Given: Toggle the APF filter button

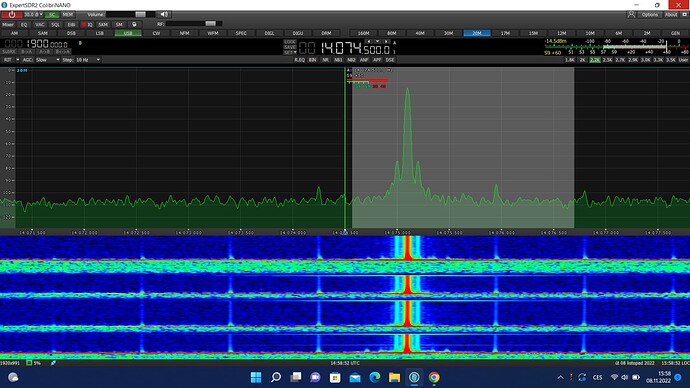Looking at the screenshot, I should [x=377, y=60].
